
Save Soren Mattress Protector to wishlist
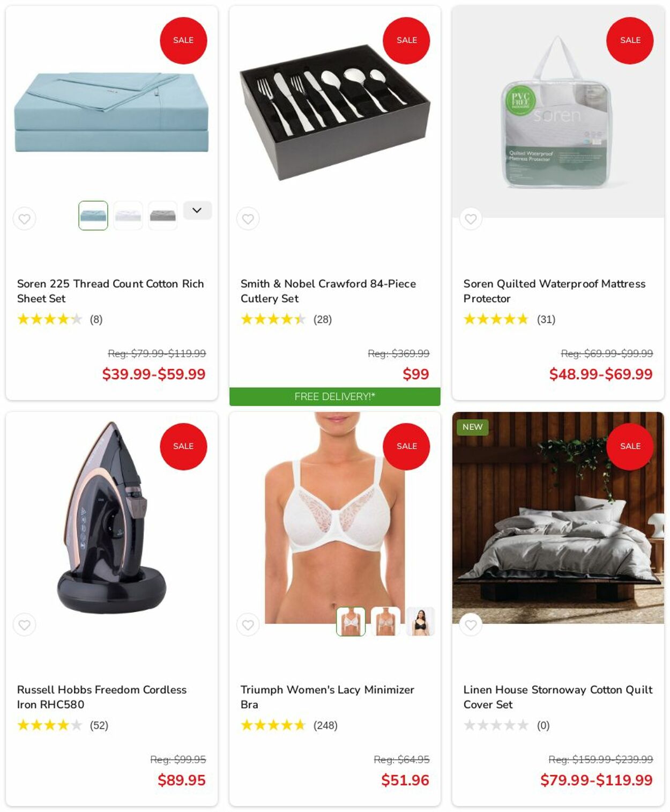[x=471, y=219]
